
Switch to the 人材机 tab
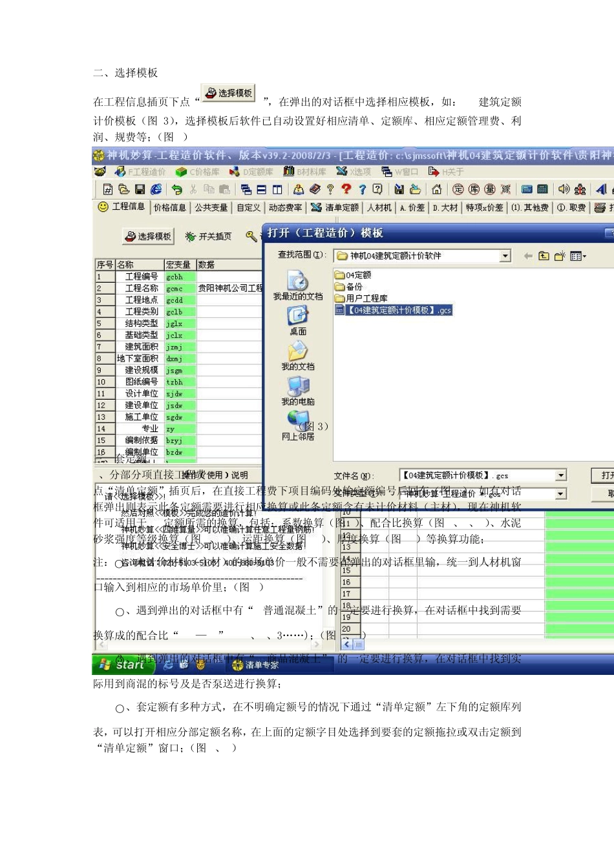(379, 207)
